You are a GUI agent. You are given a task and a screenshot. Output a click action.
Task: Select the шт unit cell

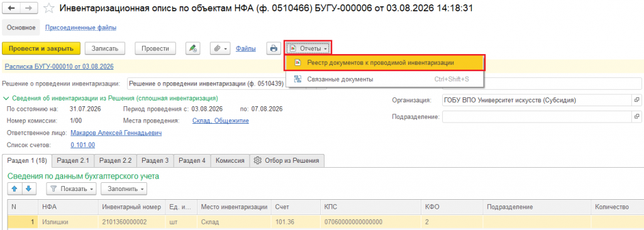tap(181, 222)
